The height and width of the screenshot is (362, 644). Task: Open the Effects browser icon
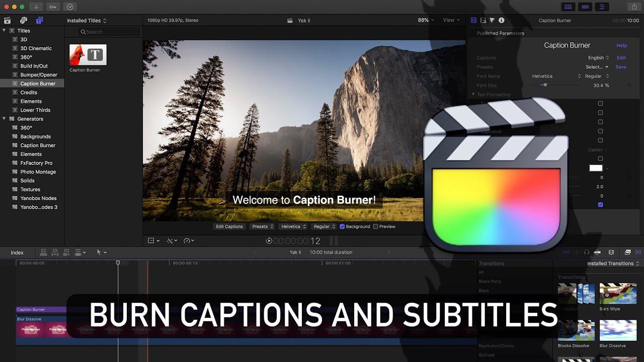point(627,252)
